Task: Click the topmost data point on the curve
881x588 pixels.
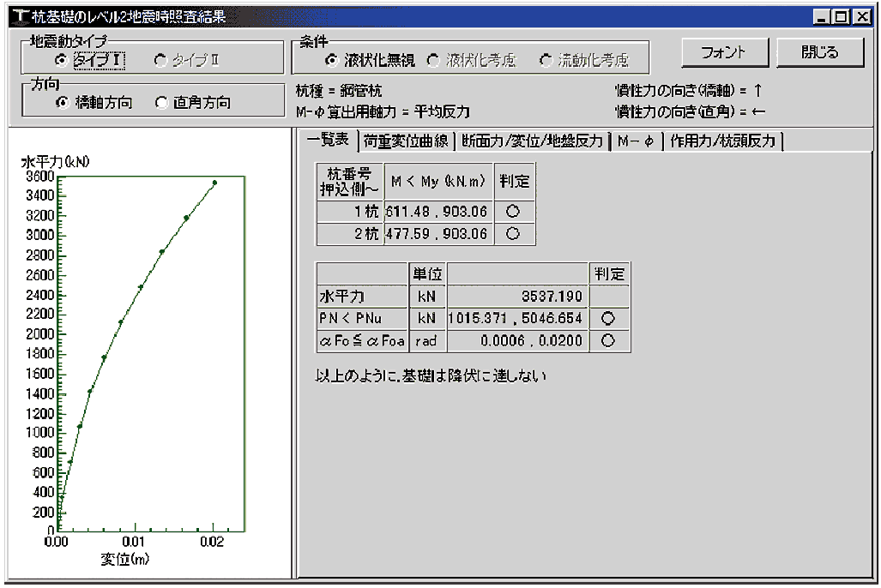Action: (x=214, y=183)
